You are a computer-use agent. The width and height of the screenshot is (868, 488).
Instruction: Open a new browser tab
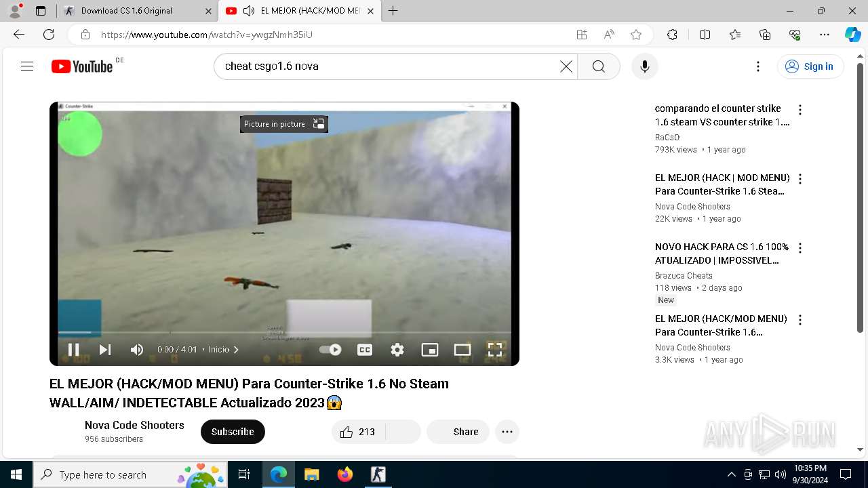click(x=393, y=11)
